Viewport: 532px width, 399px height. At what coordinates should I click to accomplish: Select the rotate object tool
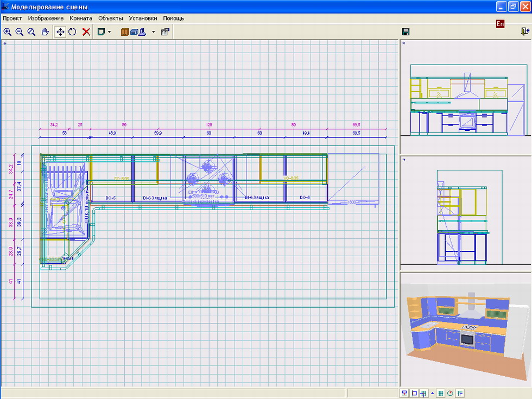coord(73,32)
